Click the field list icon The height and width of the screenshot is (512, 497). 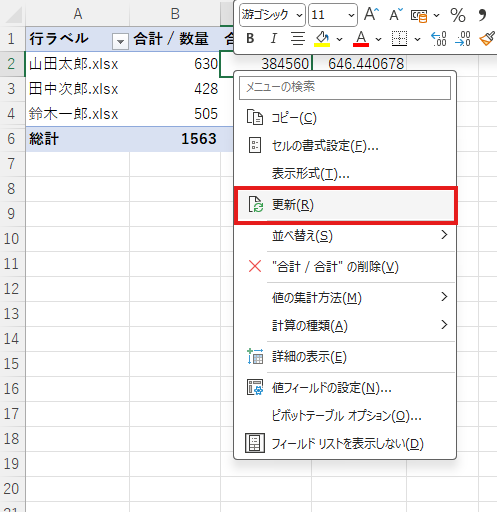pyautogui.click(x=255, y=443)
